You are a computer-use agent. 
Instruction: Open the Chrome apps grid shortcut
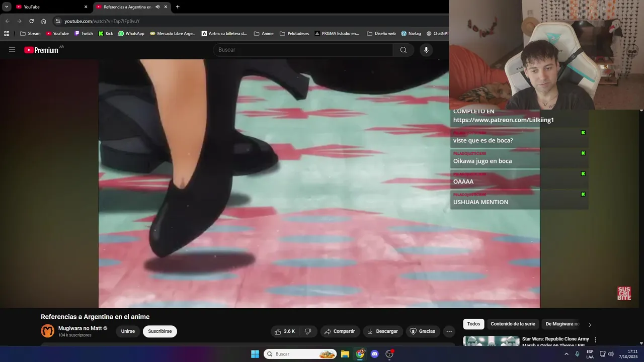7,34
